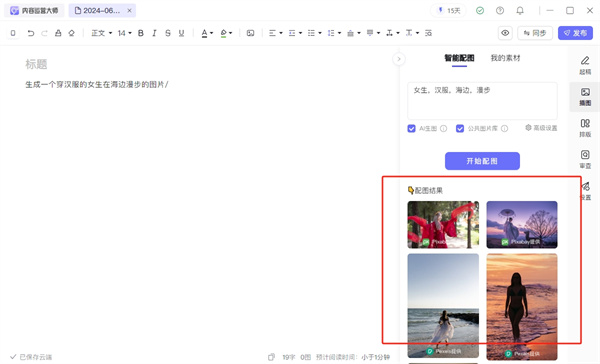Viewport: 600px width, 364px height.
Task: Click the 发布 publish button
Action: coord(575,33)
